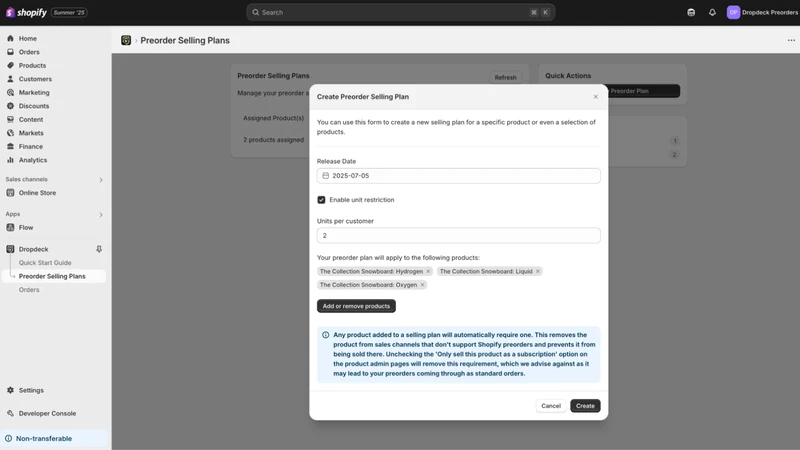Open the three-dot page menu
This screenshot has width=800, height=450.
pos(791,40)
